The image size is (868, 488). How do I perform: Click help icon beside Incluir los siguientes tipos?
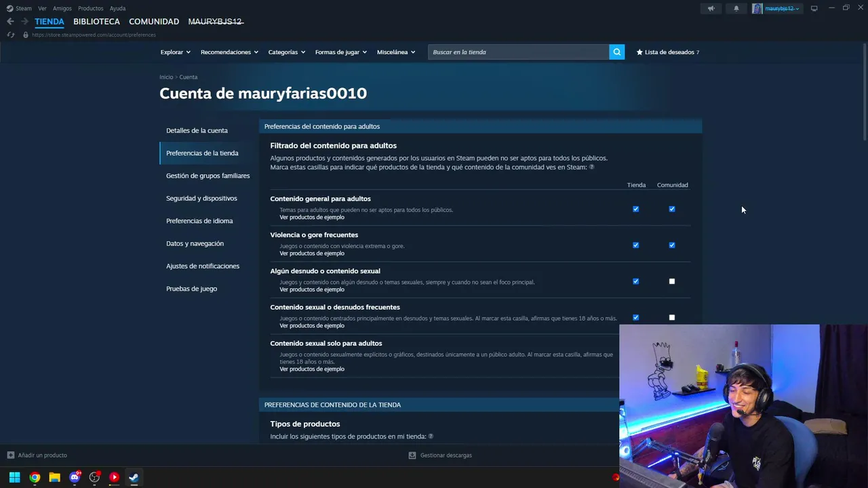click(x=431, y=436)
